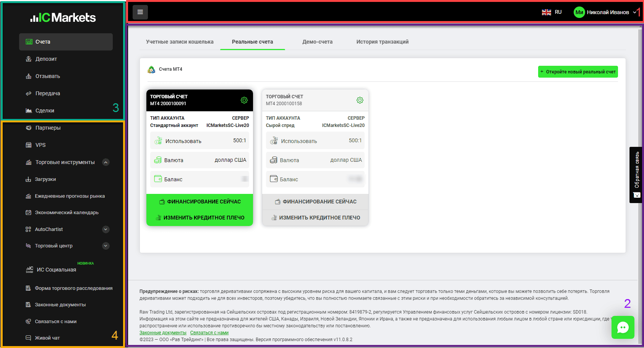Click the UK flag language icon

546,12
